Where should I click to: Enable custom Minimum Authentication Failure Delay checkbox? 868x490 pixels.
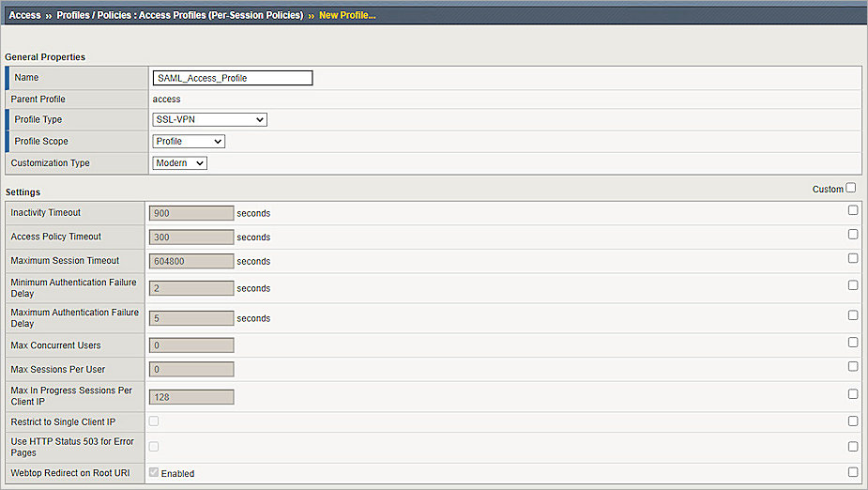click(x=853, y=285)
